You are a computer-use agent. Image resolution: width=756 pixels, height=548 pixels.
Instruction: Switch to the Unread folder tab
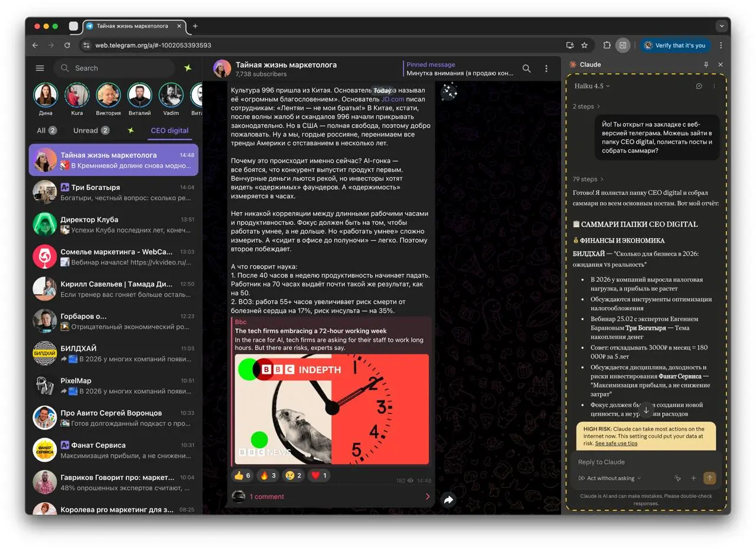click(91, 131)
